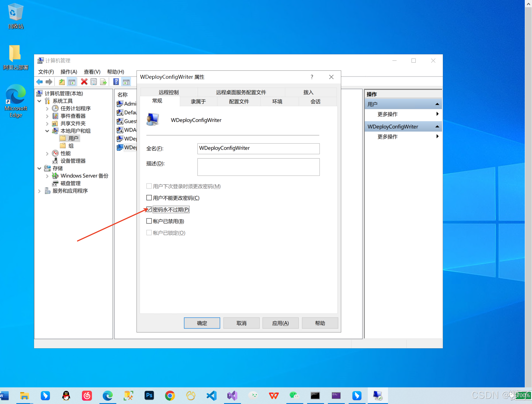Expand the 服务和应用程序 tree node
The height and width of the screenshot is (404, 532).
(x=39, y=191)
